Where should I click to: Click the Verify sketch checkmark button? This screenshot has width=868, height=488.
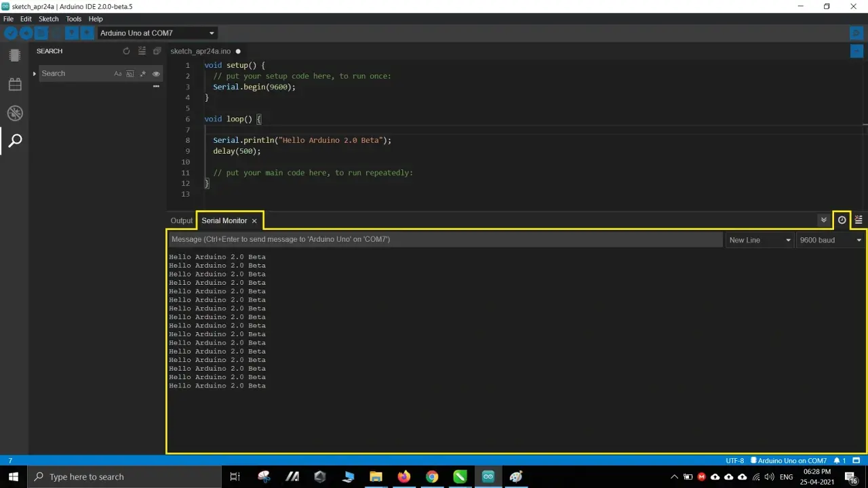pyautogui.click(x=11, y=33)
